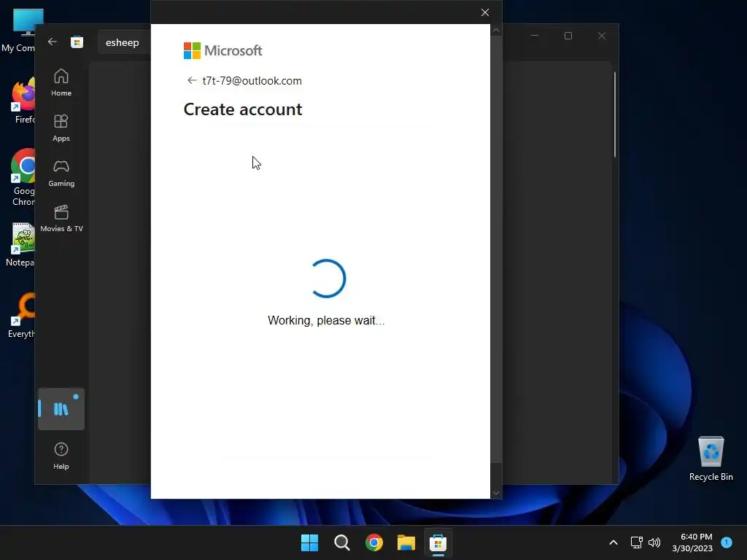The width and height of the screenshot is (747, 560).
Task: Select the Recycle Bin desktop icon
Action: pos(711,459)
